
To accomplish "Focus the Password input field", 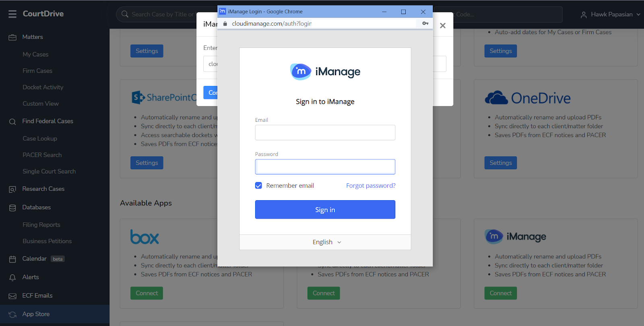I will 325,167.
